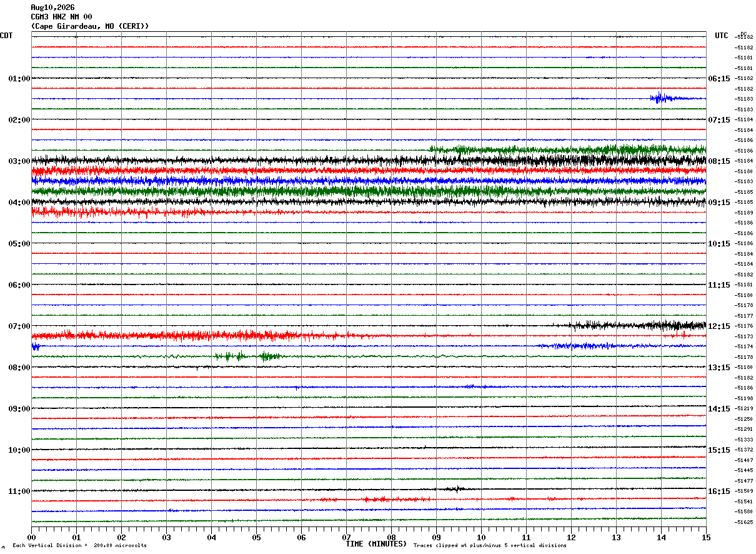Click the '07:15' UTC row label
The height and width of the screenshot is (554, 756).
tap(719, 120)
